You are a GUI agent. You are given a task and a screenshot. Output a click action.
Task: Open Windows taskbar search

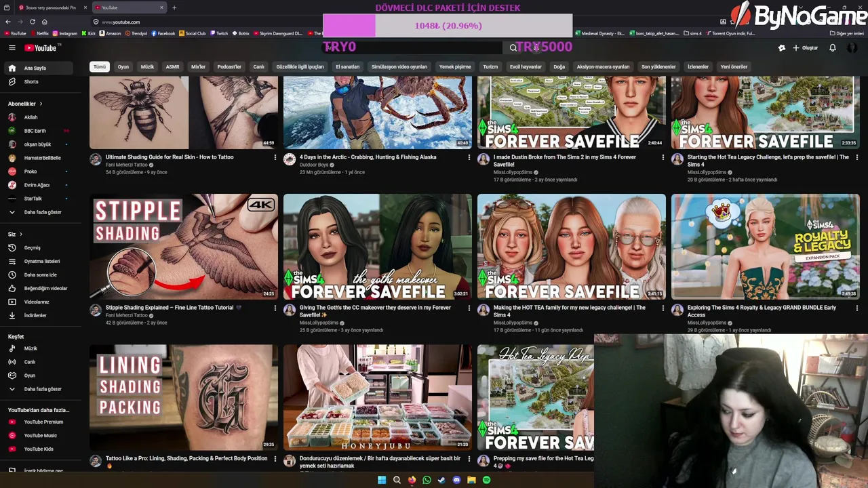(x=397, y=480)
